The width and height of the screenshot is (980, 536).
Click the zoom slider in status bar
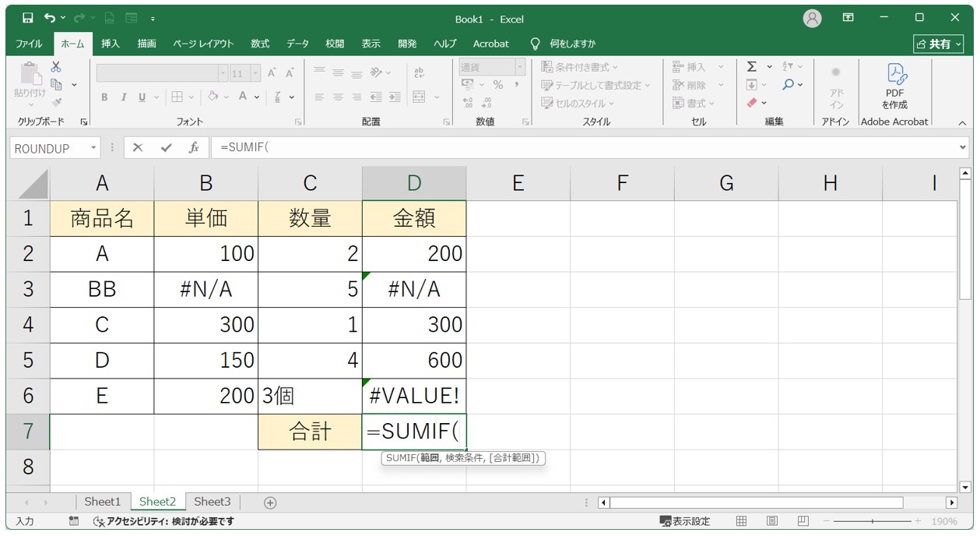click(872, 521)
